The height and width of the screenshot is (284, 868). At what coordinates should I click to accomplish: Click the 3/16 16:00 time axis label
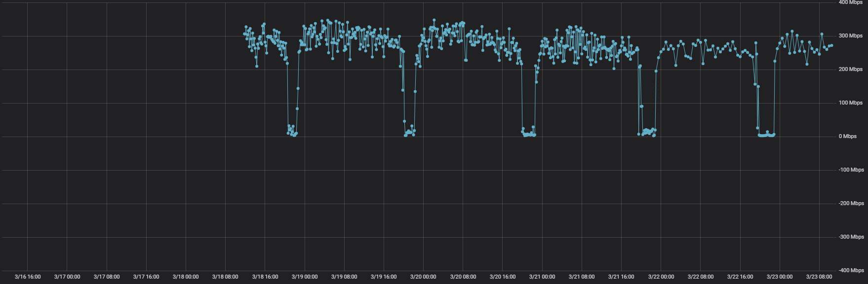pyautogui.click(x=28, y=277)
